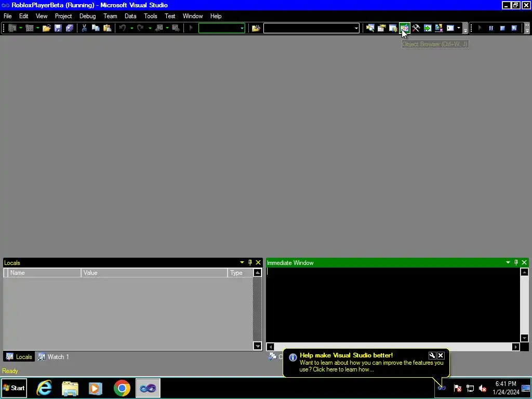Open the Locals panel window position dropdown
The height and width of the screenshot is (399, 532).
(242, 262)
